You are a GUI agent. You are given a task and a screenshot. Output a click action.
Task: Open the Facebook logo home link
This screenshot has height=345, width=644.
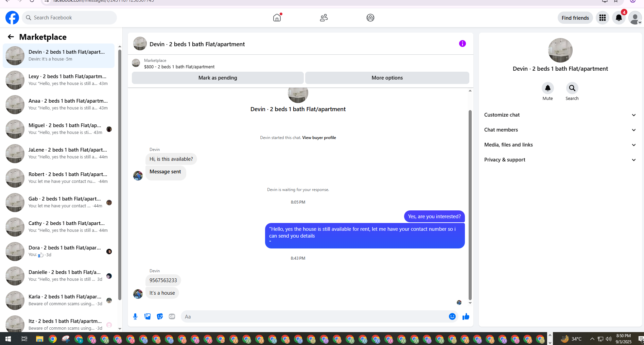[x=12, y=18]
